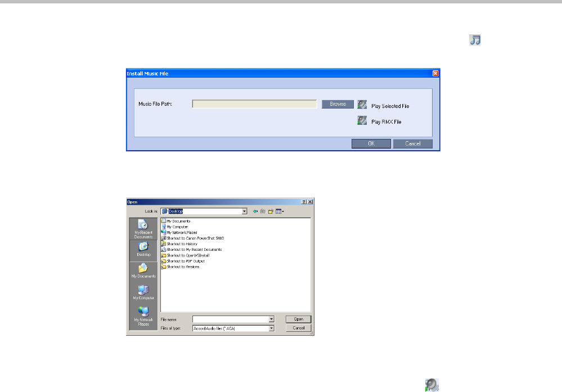Viewport: 562px width, 392px height.
Task: Click the Help question mark button
Action: [x=304, y=202]
